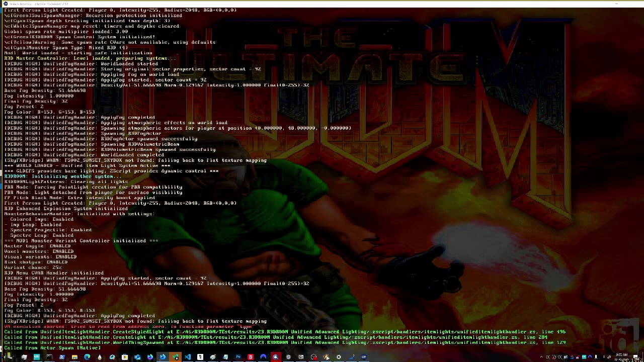Image resolution: width=644 pixels, height=362 pixels.
Task: Open the Settings gear in the taskbar
Action: 339,357
